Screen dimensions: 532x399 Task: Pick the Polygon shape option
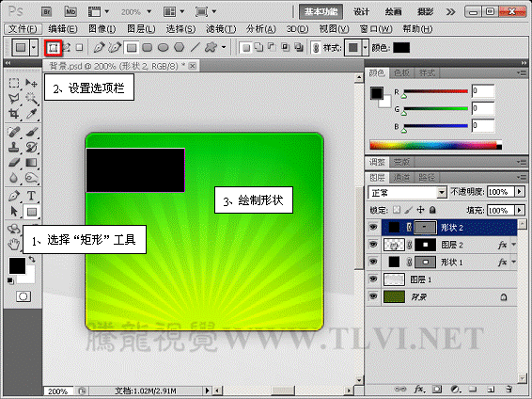point(180,48)
